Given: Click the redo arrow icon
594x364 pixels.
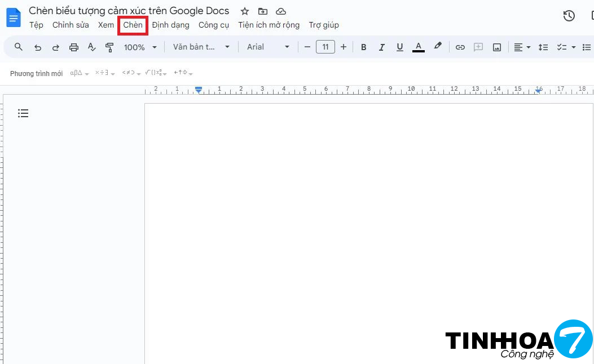Looking at the screenshot, I should pos(56,47).
